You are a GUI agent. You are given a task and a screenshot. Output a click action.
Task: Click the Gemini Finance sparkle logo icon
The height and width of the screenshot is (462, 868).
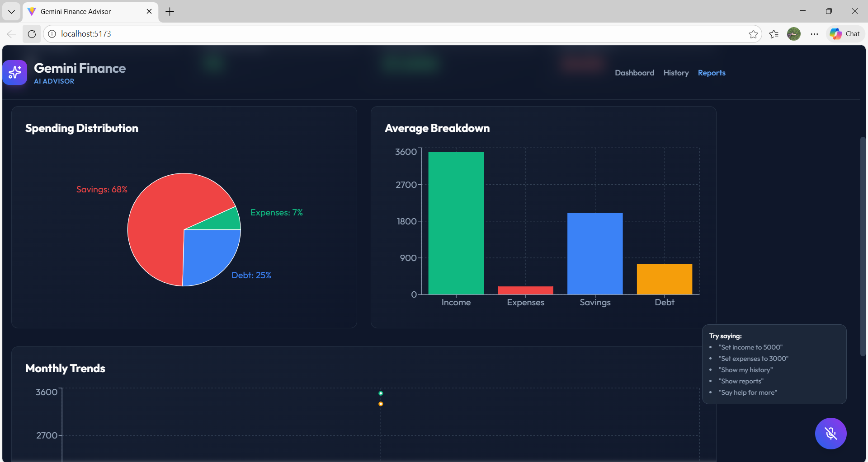click(15, 72)
